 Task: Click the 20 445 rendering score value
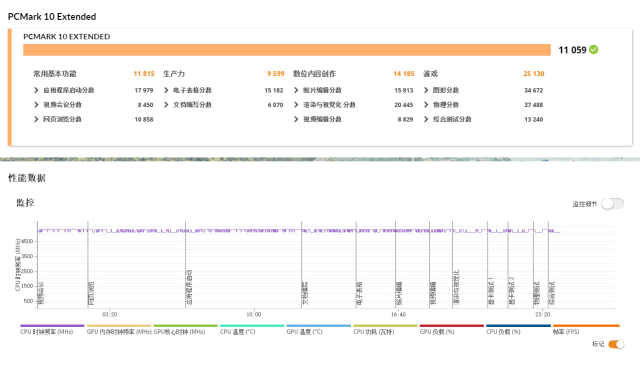click(404, 105)
